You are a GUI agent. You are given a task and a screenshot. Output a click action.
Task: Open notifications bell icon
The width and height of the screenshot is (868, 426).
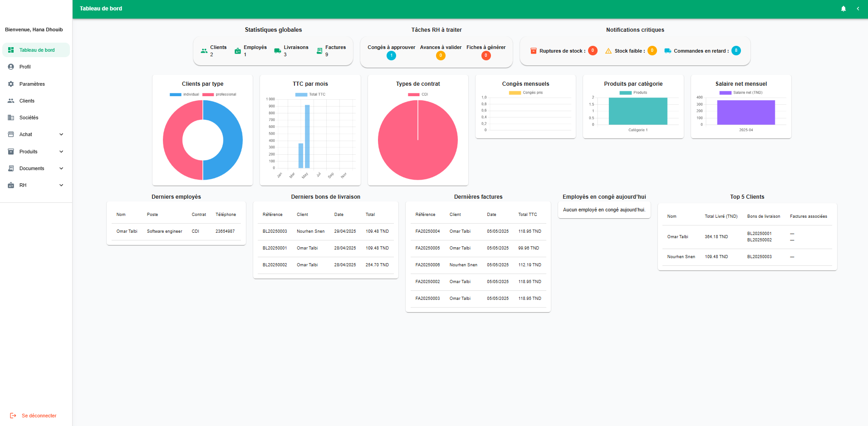click(843, 9)
